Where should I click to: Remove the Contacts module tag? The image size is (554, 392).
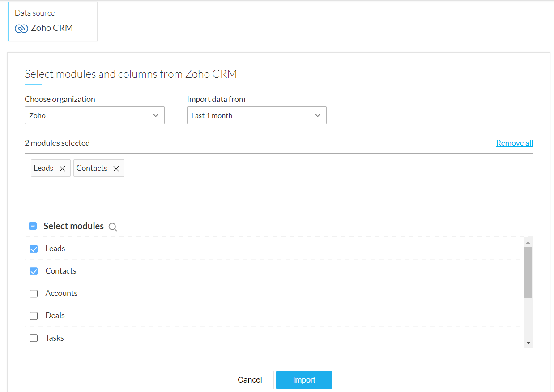click(116, 169)
